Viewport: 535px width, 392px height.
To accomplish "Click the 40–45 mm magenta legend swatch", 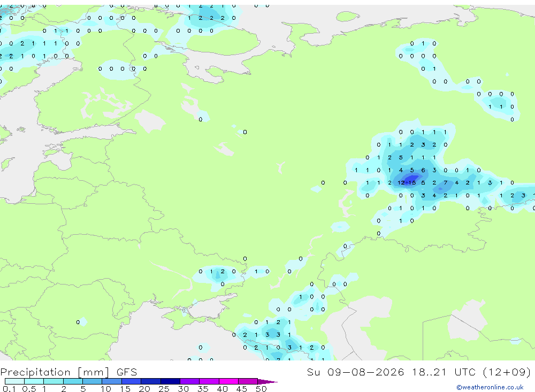I will coord(228,381).
